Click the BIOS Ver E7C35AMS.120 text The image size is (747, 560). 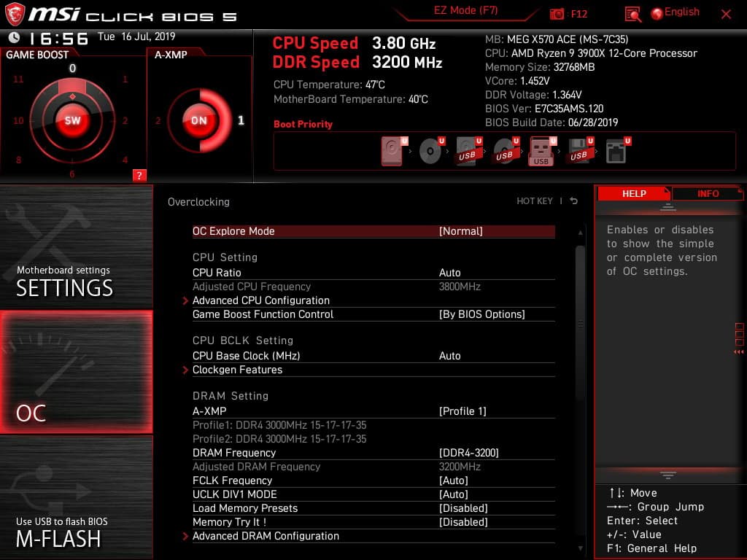point(544,109)
